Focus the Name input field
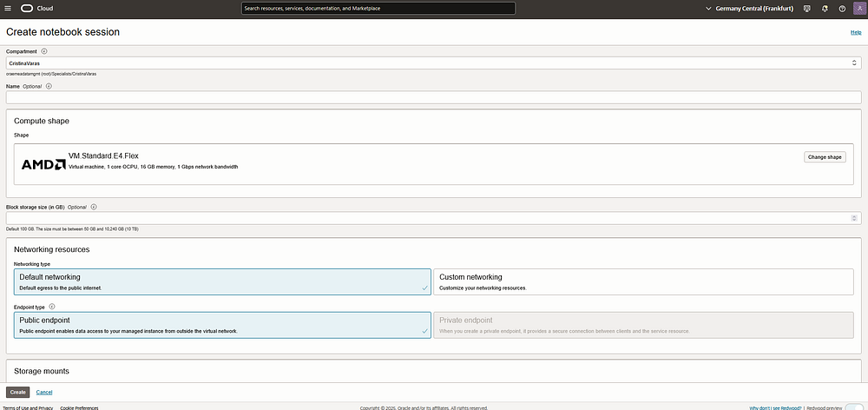This screenshot has height=410, width=868. point(433,97)
